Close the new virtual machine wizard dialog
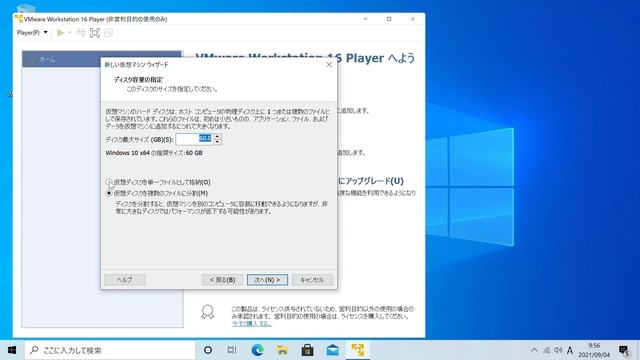This screenshot has width=640, height=360. point(329,64)
